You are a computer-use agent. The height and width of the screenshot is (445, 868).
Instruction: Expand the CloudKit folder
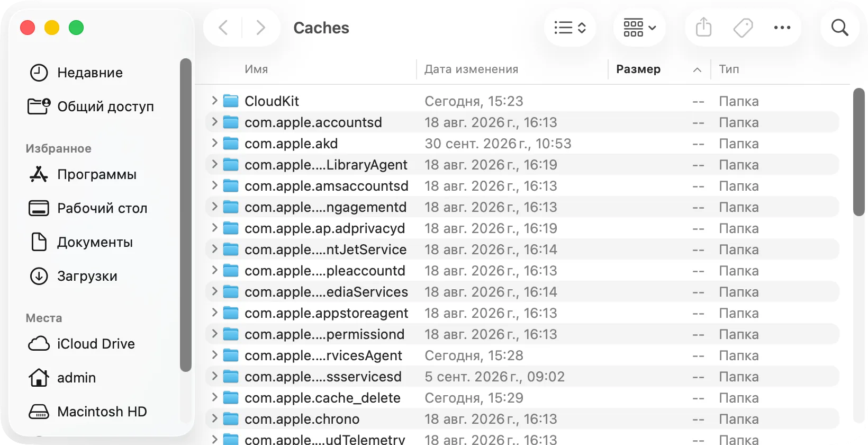(214, 101)
